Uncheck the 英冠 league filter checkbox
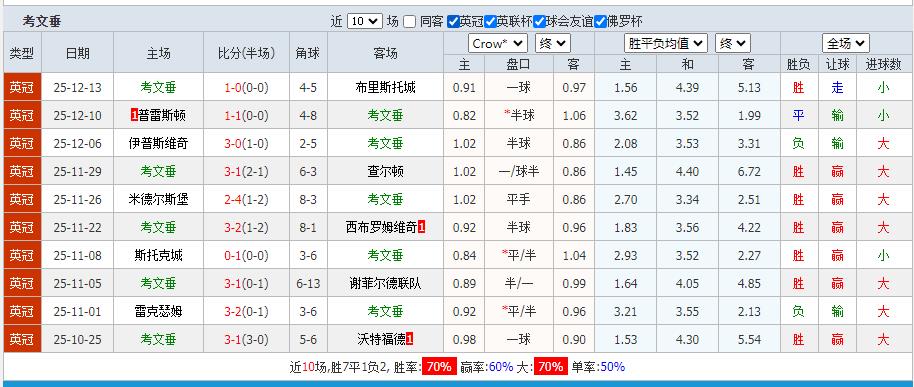The height and width of the screenshot is (387, 914). [x=453, y=22]
